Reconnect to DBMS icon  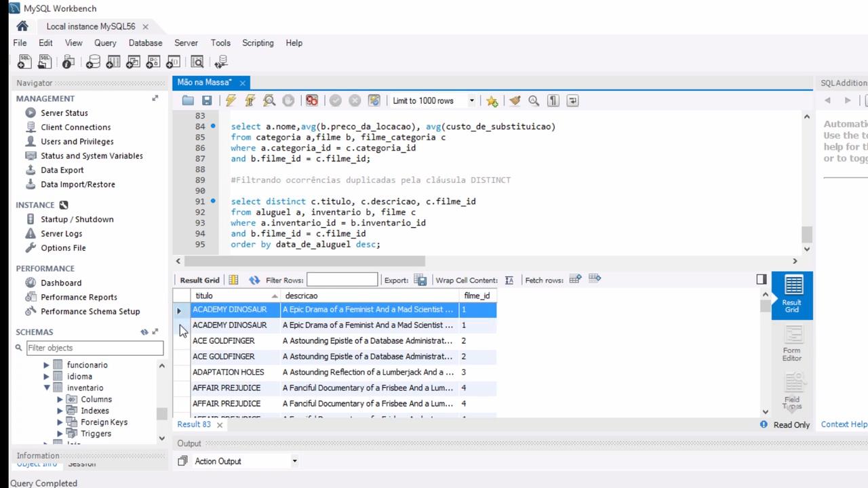(221, 62)
